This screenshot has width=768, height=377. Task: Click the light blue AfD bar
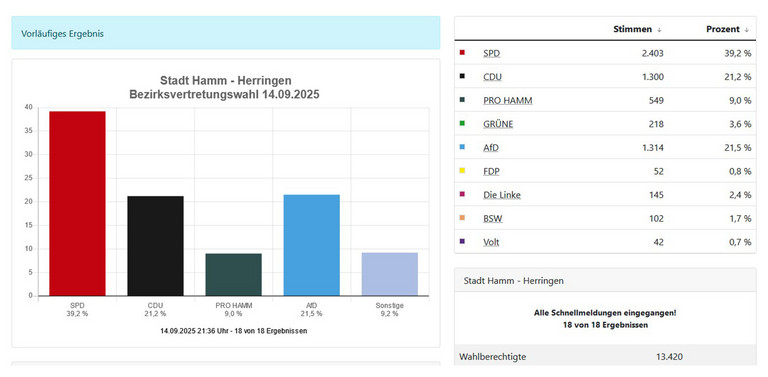(x=312, y=245)
